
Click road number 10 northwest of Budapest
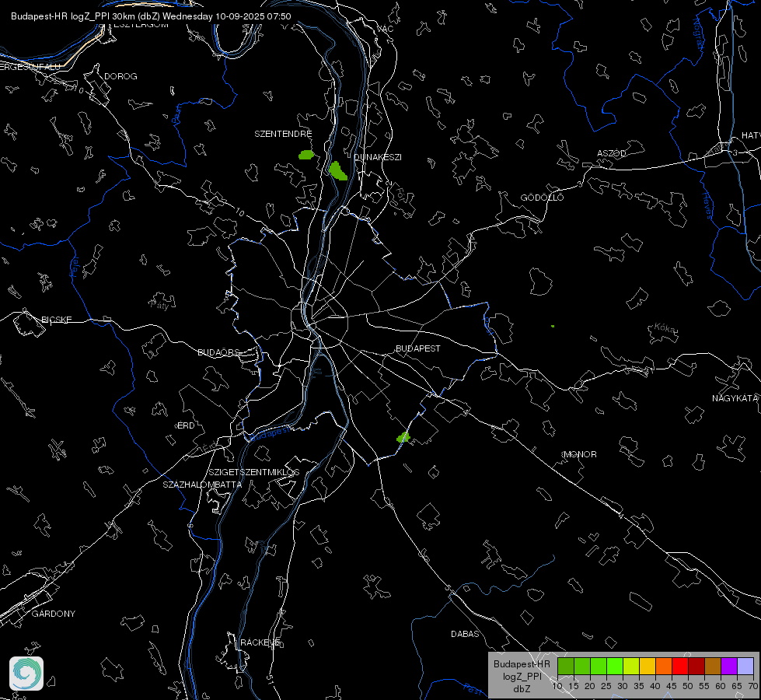239,212
